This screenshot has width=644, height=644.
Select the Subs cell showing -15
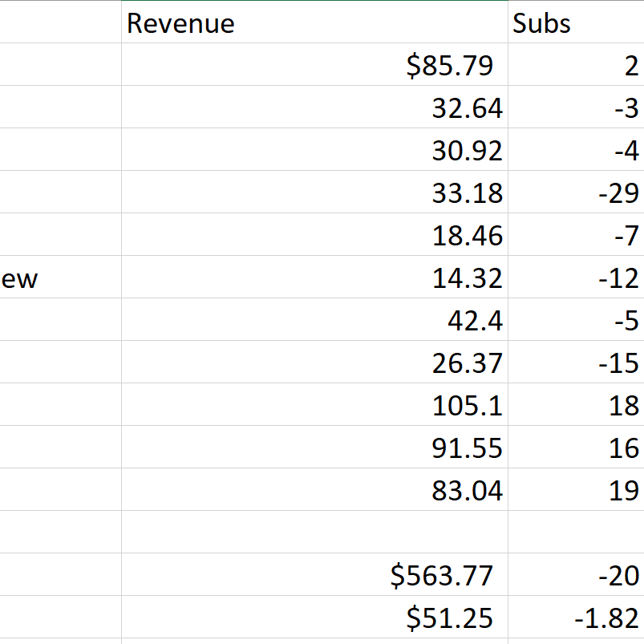(x=575, y=363)
